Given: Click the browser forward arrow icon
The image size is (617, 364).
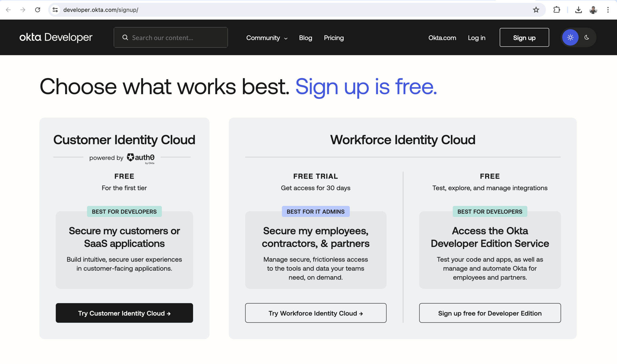Looking at the screenshot, I should (x=23, y=10).
